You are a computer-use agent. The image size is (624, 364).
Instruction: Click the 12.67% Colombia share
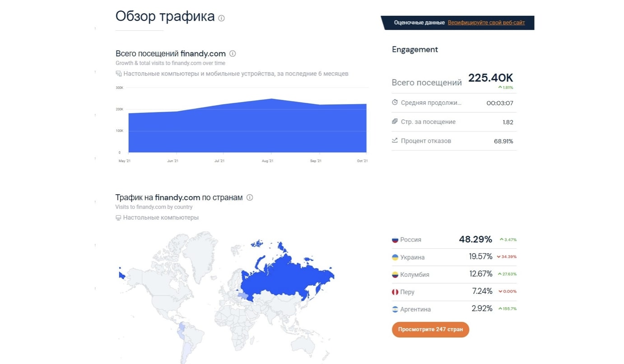[481, 274]
